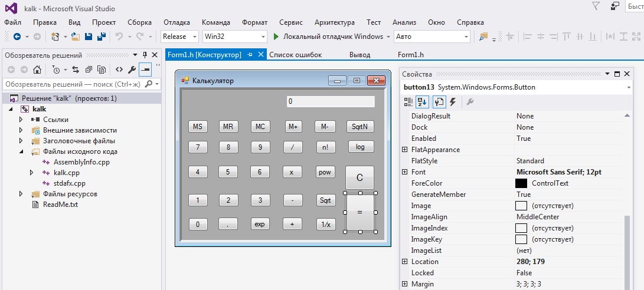The image size is (644, 290).
Task: Click the notifications filter icon at top right
Action: 596,6
